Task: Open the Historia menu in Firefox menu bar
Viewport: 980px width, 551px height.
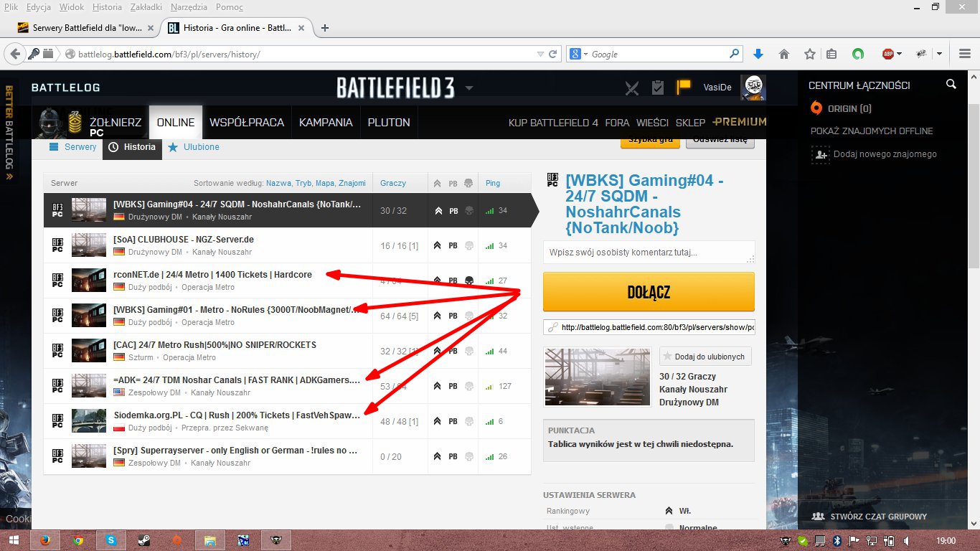Action: click(x=107, y=7)
